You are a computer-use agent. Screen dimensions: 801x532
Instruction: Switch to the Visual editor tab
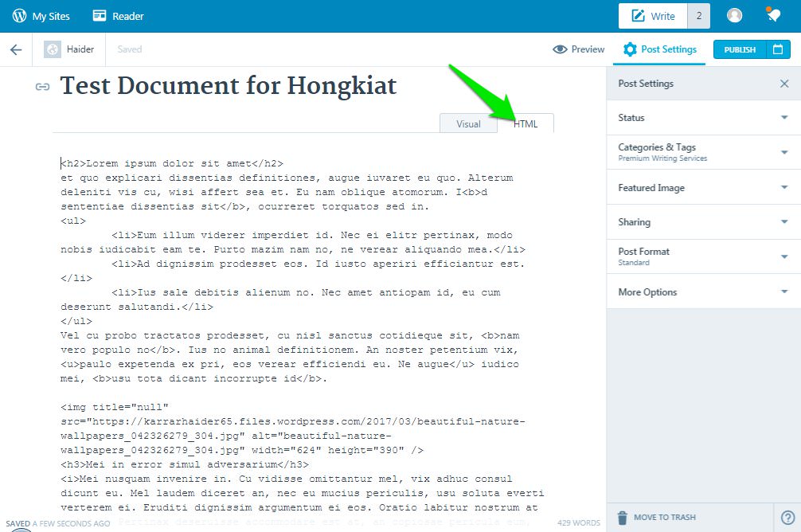tap(468, 123)
